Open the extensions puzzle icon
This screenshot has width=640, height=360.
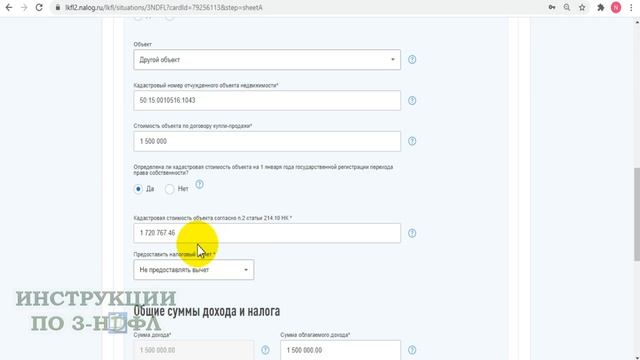[x=601, y=7]
